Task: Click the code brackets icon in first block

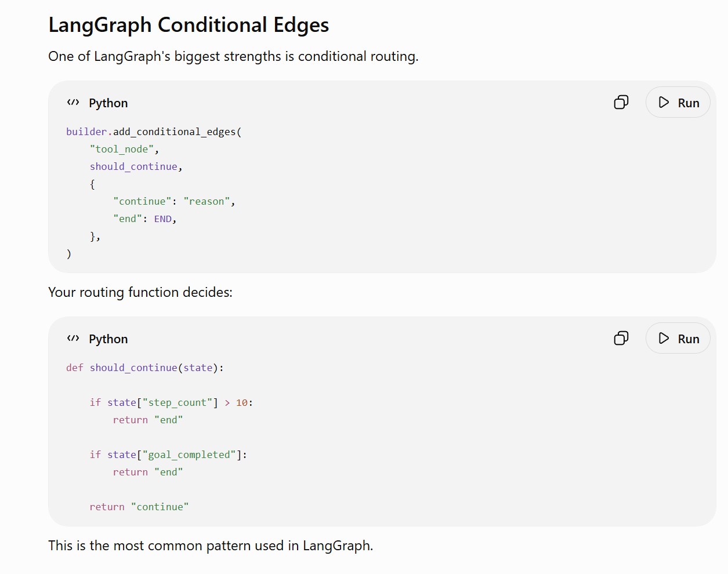Action: tap(73, 103)
